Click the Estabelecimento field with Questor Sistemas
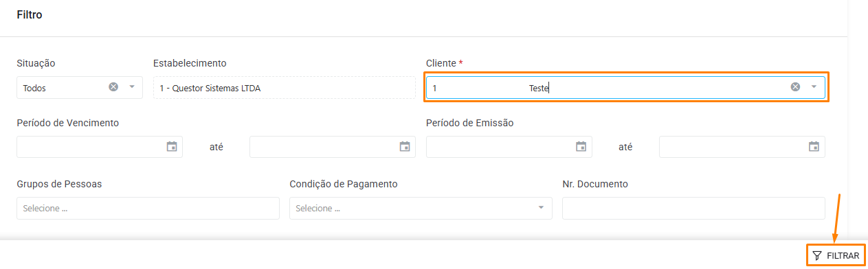This screenshot has width=868, height=269. 285,88
